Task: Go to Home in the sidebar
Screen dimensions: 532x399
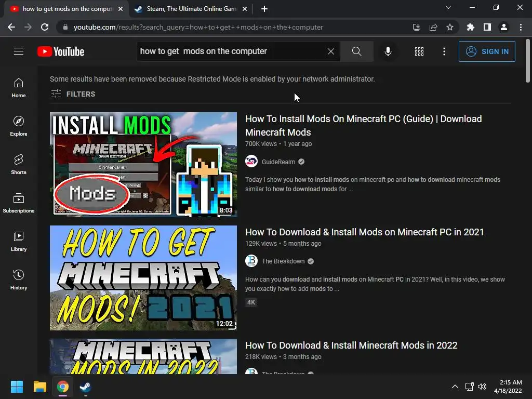Action: (19, 88)
